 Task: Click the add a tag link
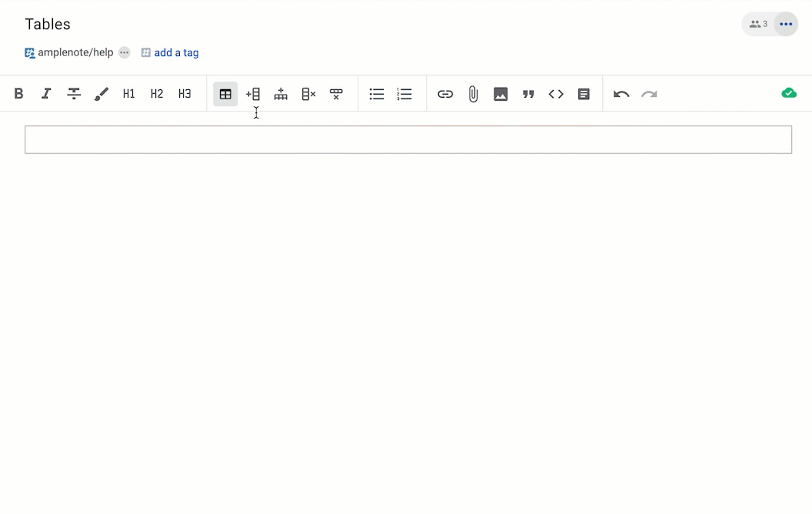tap(176, 52)
